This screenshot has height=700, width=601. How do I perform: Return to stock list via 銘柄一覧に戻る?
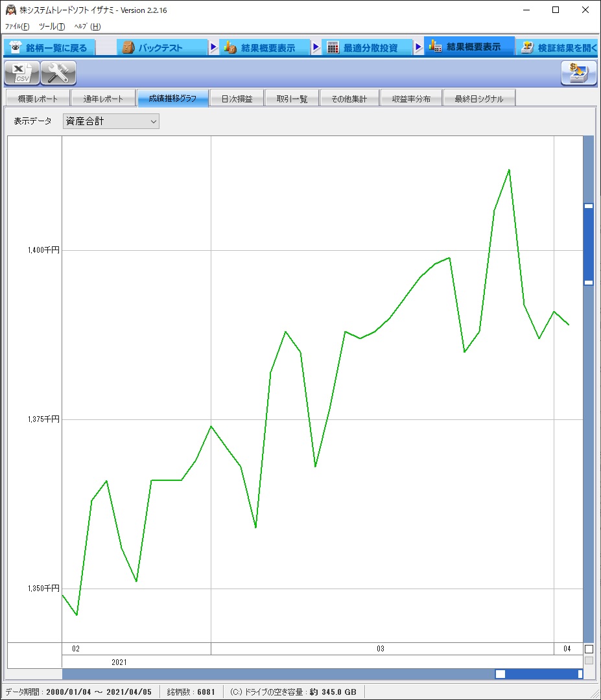point(49,48)
